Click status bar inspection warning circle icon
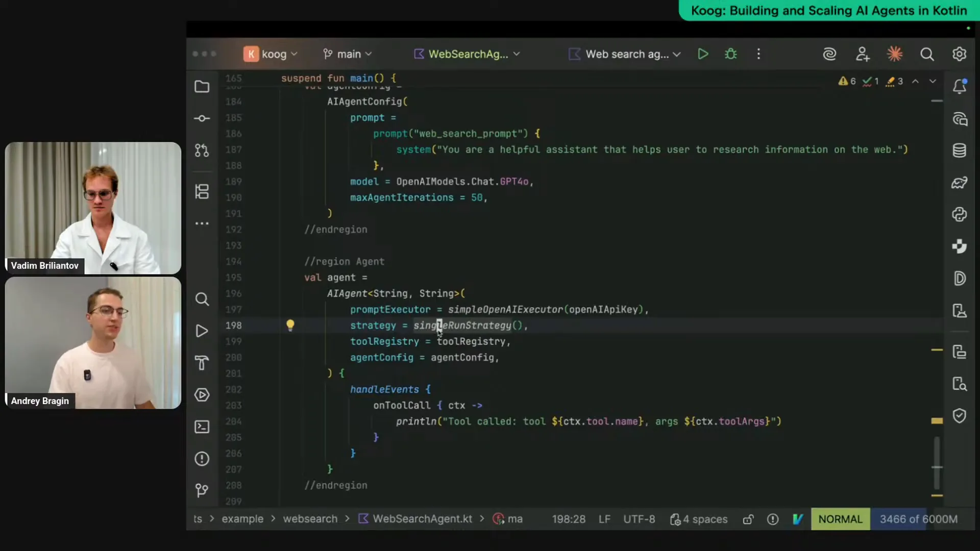 [773, 519]
